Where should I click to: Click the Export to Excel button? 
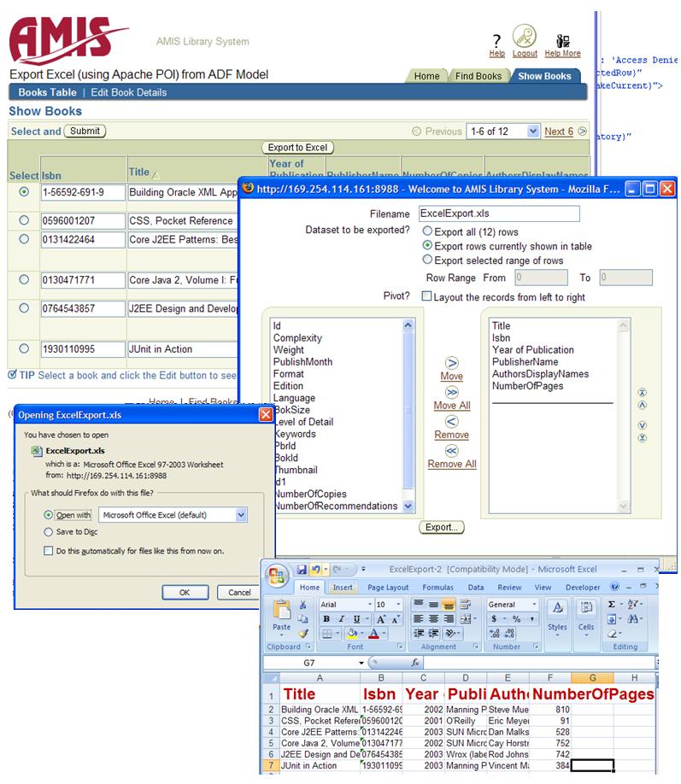[297, 148]
